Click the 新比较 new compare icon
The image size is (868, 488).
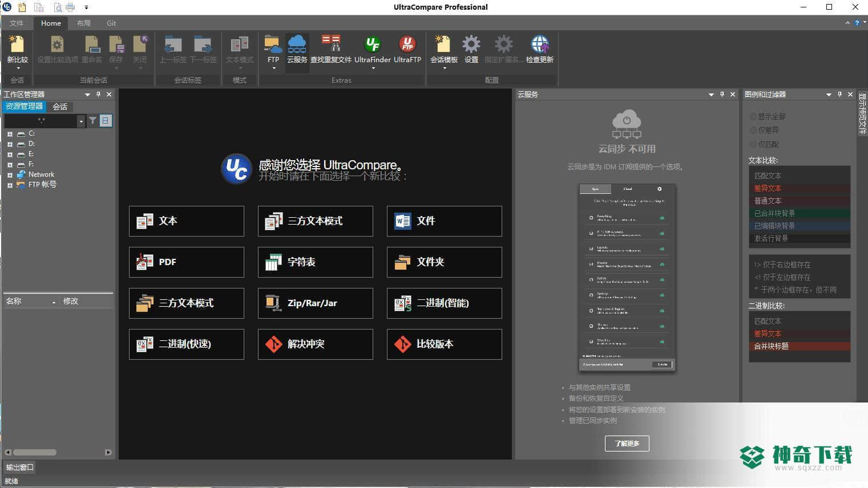click(17, 44)
